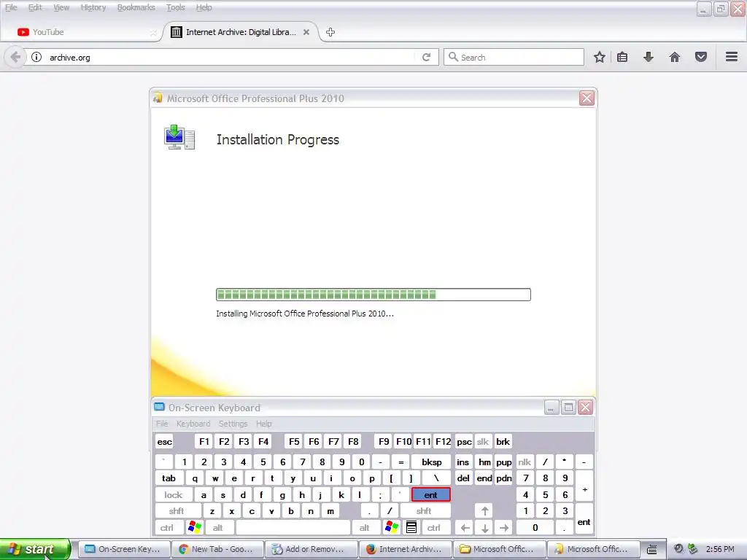The height and width of the screenshot is (560, 747).
Task: Open On-Screen Keyboard Settings menu
Action: (233, 424)
